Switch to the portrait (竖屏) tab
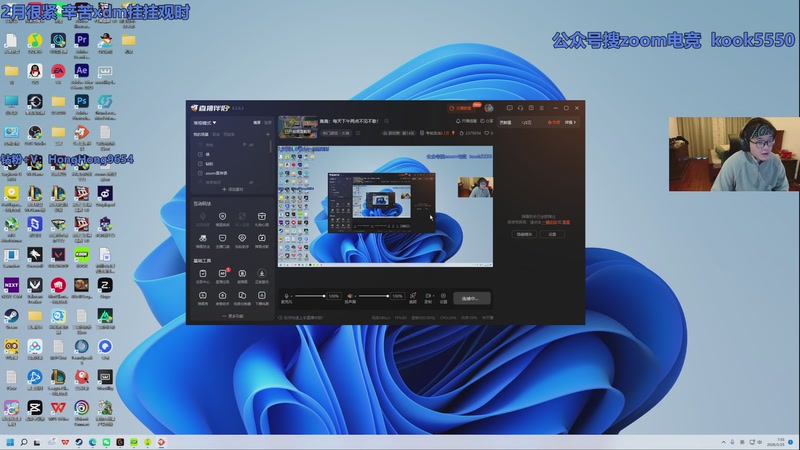 coord(267,122)
